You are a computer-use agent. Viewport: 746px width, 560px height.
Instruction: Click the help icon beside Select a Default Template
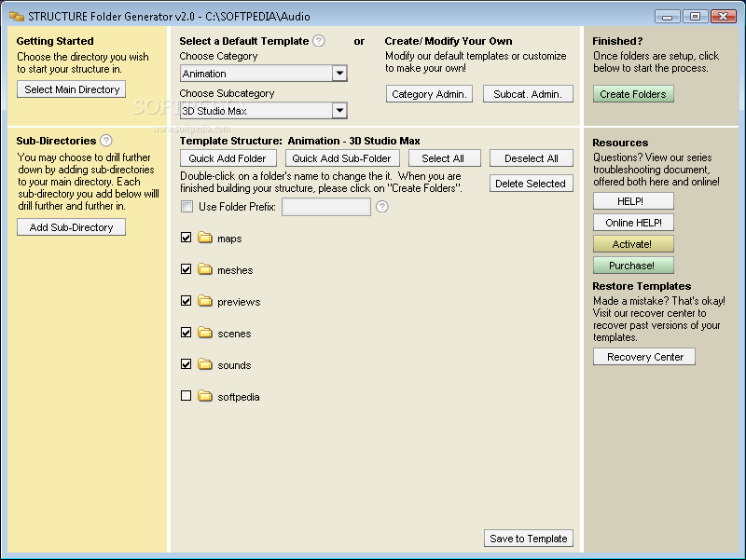click(319, 41)
